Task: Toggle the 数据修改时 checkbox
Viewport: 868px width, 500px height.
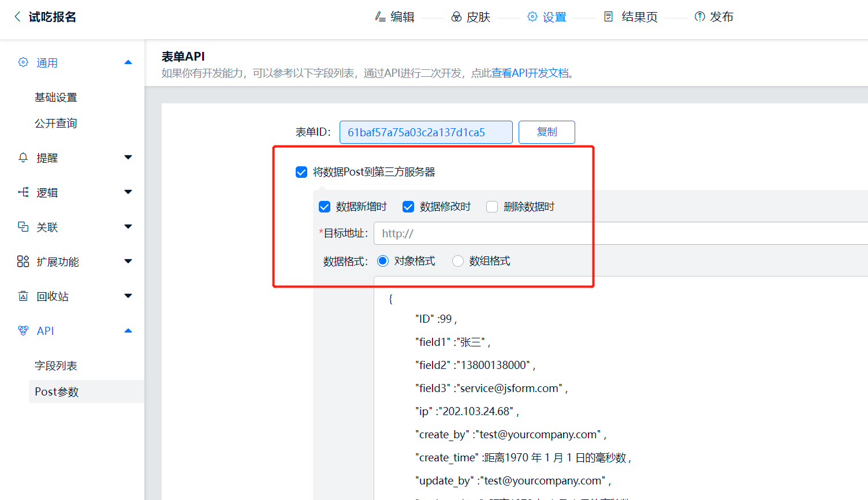Action: [x=408, y=207]
